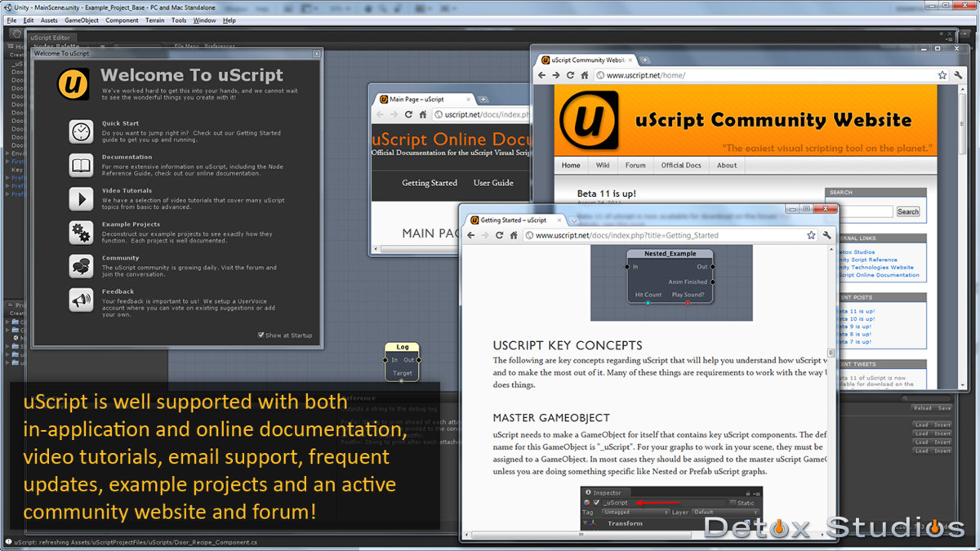Screen dimensions: 980x551
Task: Open the Window menu
Action: coord(205,20)
